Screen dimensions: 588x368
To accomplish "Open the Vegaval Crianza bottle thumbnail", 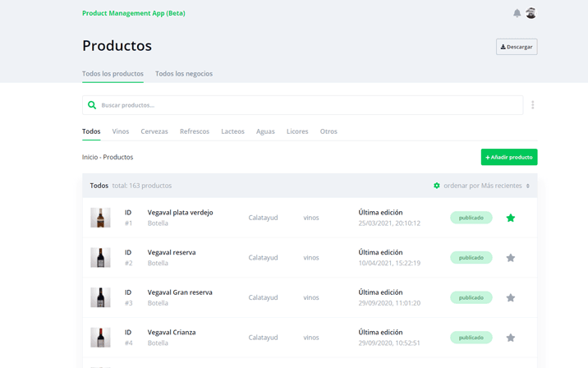I will [x=100, y=338].
